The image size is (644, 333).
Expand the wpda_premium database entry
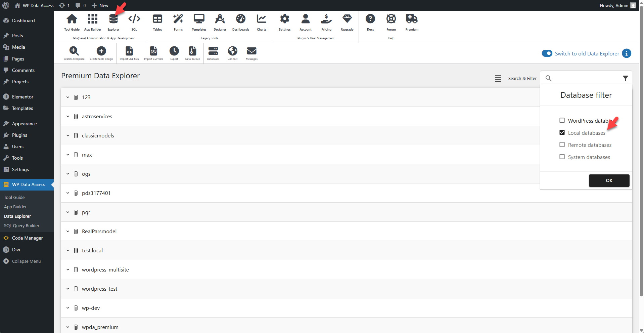coord(67,327)
